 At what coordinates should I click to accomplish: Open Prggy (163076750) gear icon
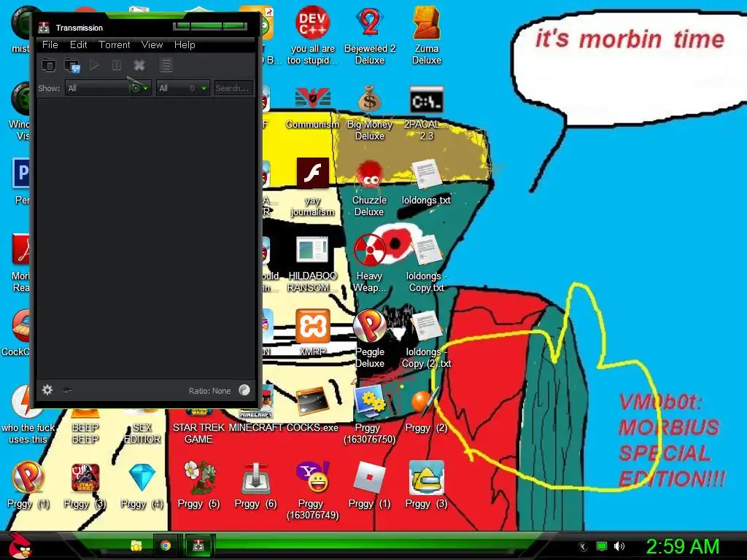click(370, 414)
